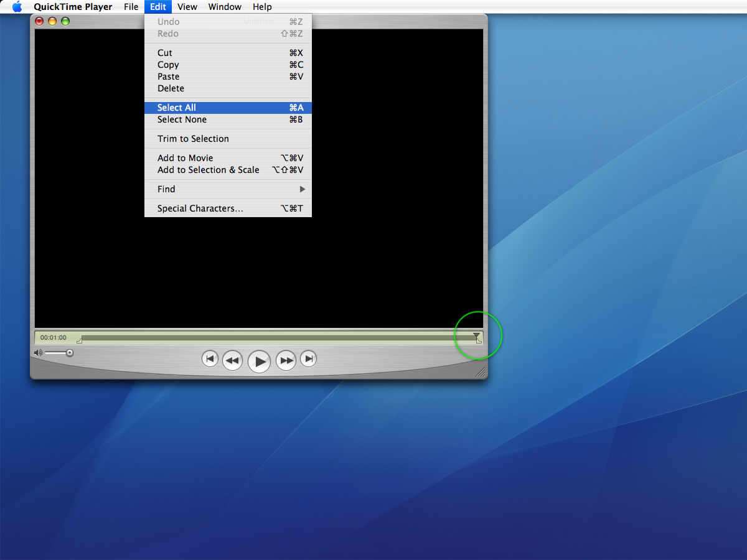Expand the Find submenu
The height and width of the screenshot is (560, 747).
228,189
